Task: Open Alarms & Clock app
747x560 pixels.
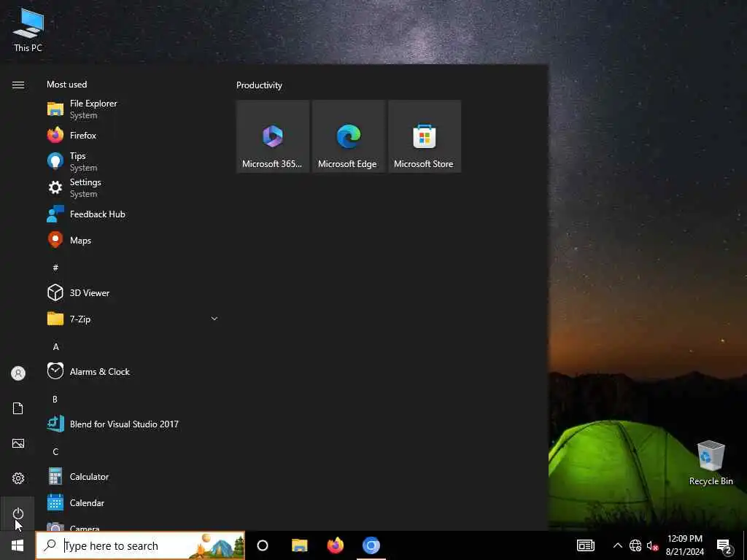Action: [x=133, y=371]
